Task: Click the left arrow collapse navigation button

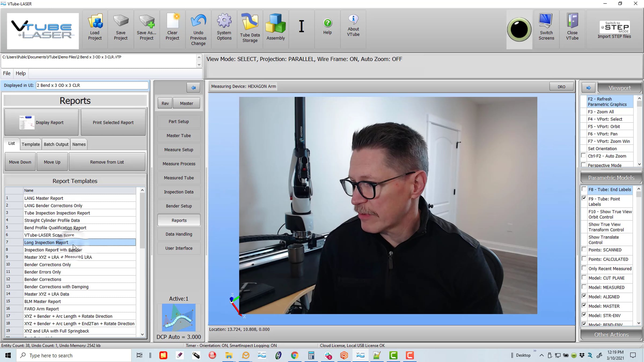Action: [x=193, y=88]
